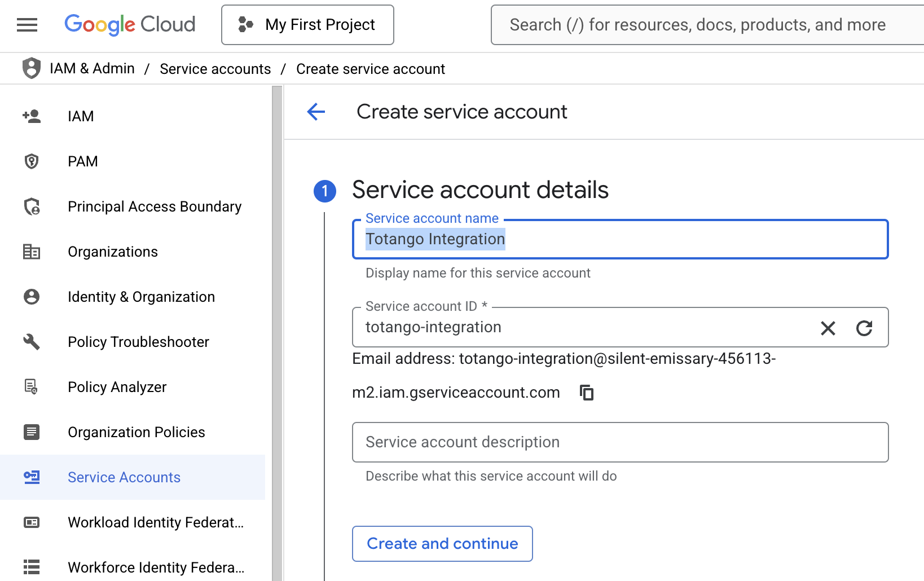Screen dimensions: 924x581
Task: Click the Policy Troubleshooter wrench icon
Action: point(32,342)
